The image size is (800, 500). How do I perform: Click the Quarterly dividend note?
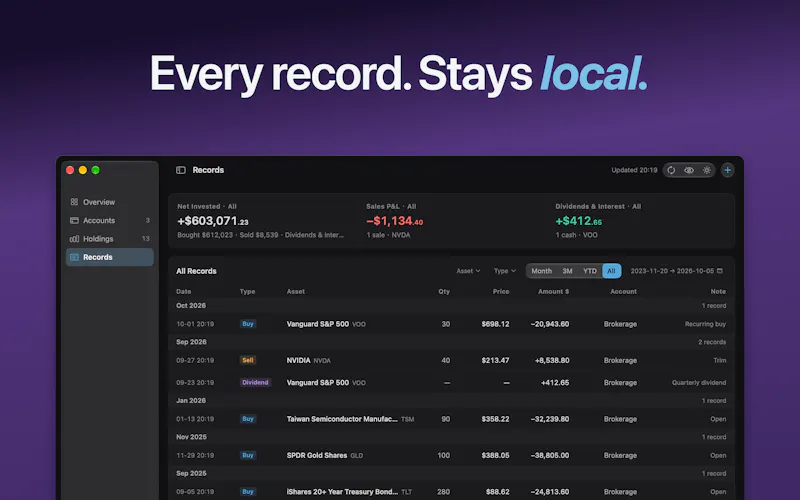pos(699,383)
